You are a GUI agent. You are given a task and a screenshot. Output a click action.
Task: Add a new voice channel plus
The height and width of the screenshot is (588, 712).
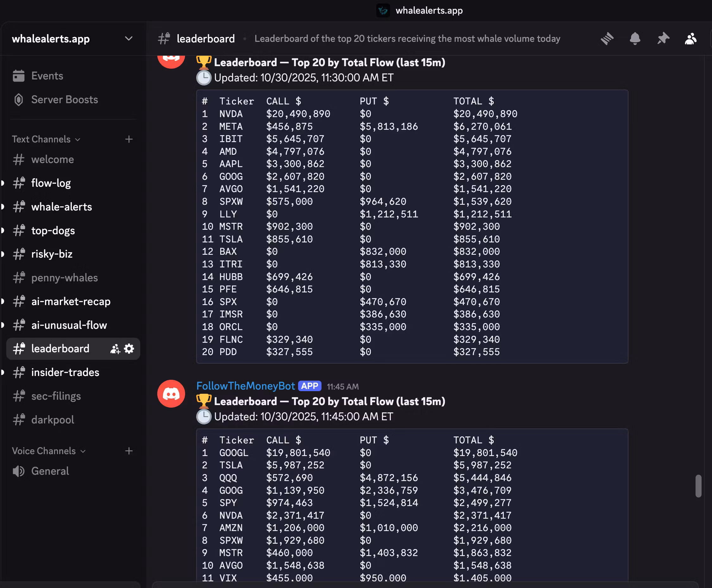(129, 451)
